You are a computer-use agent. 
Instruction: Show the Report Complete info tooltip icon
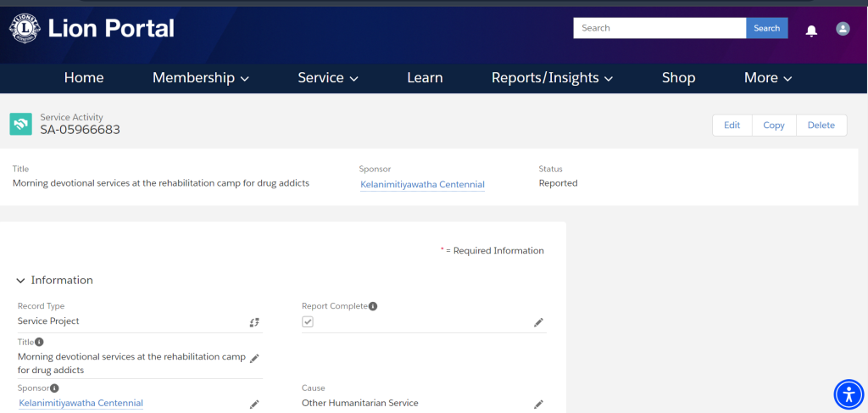click(373, 306)
